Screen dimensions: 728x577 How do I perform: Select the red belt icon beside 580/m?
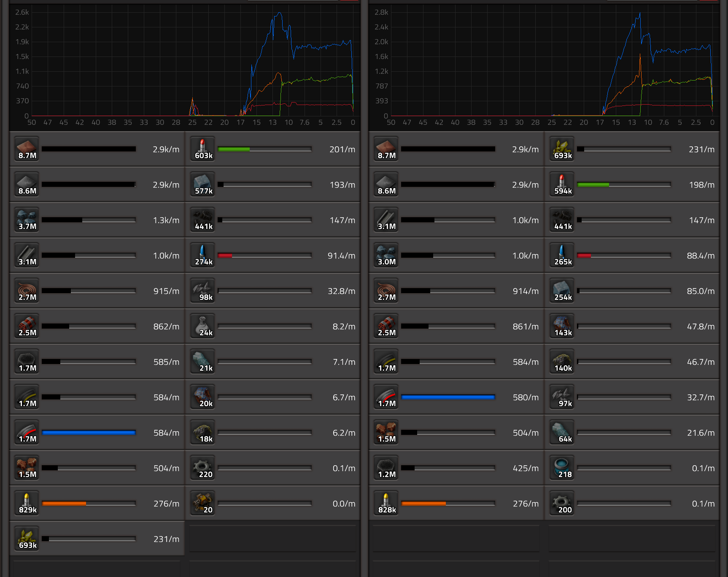click(386, 397)
